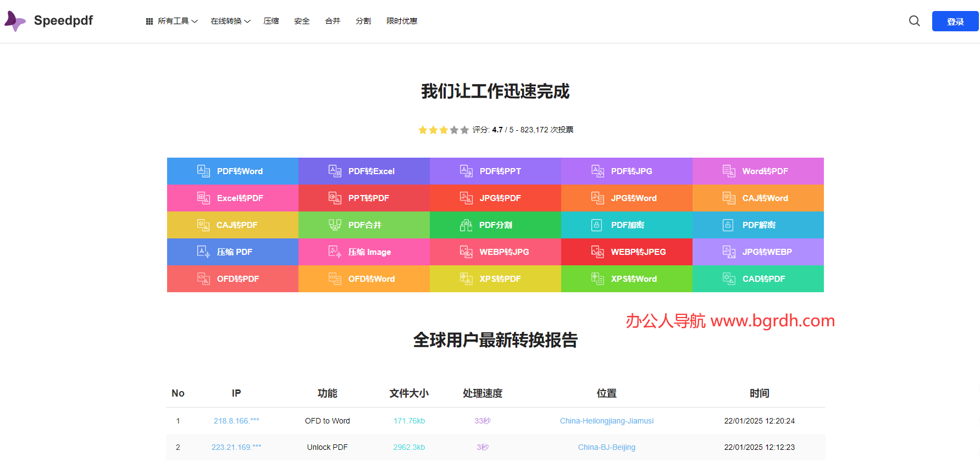Click the CAD转PDF tile icon
Viewport: 980px width, 468px height.
tap(729, 278)
